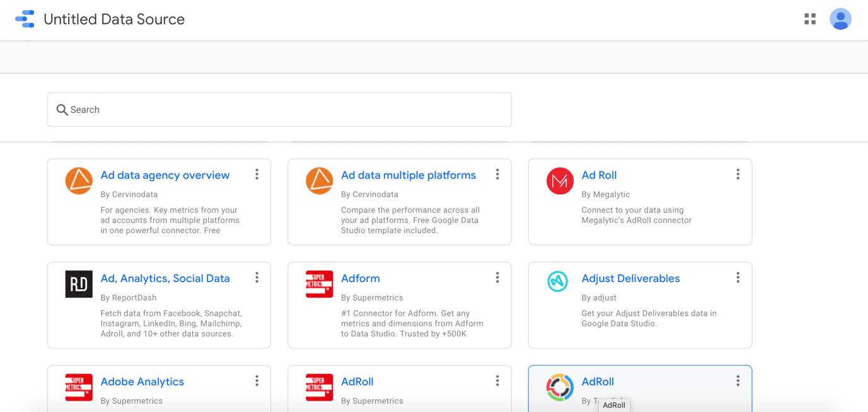Click the Megalytic logo on Ad Roll card

tap(560, 181)
